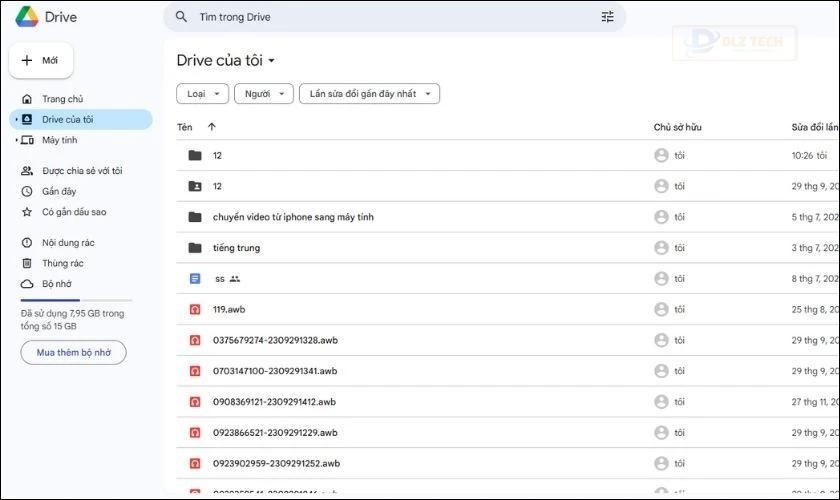Open the 'Loại' type filter dropdown

tap(202, 94)
